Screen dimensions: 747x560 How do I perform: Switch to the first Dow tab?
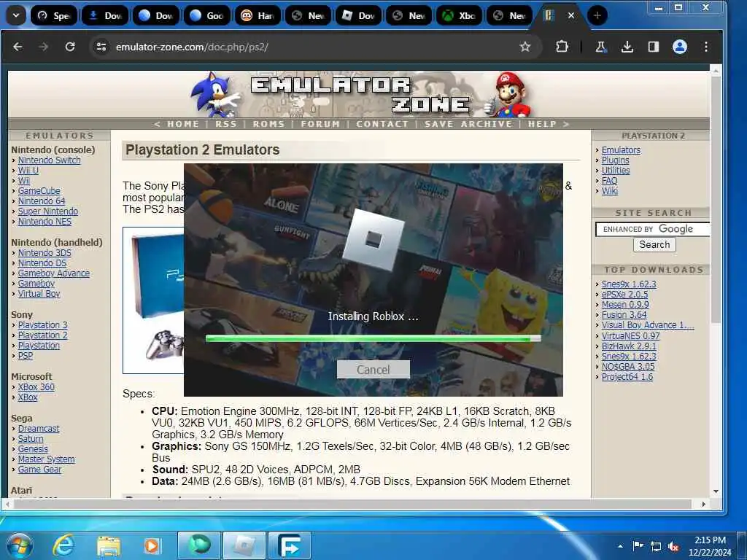(105, 16)
